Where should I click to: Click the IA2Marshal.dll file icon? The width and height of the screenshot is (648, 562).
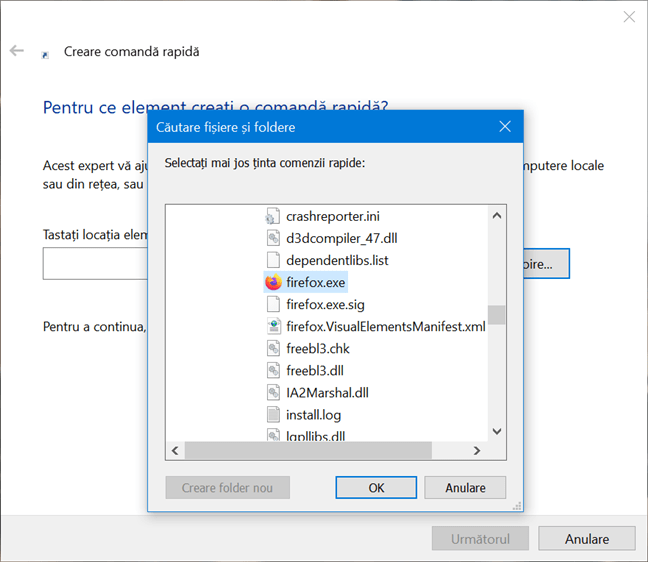click(x=274, y=393)
